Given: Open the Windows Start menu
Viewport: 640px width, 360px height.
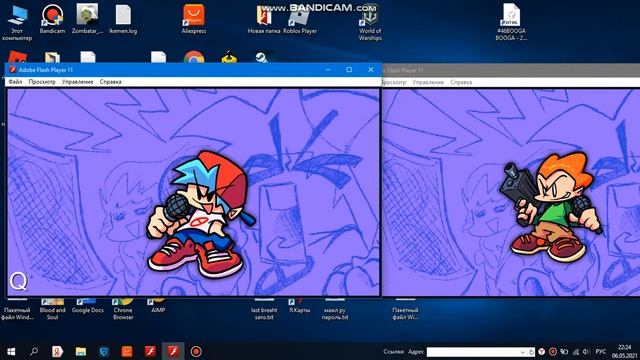Looking at the screenshot, I should coord(11,351).
